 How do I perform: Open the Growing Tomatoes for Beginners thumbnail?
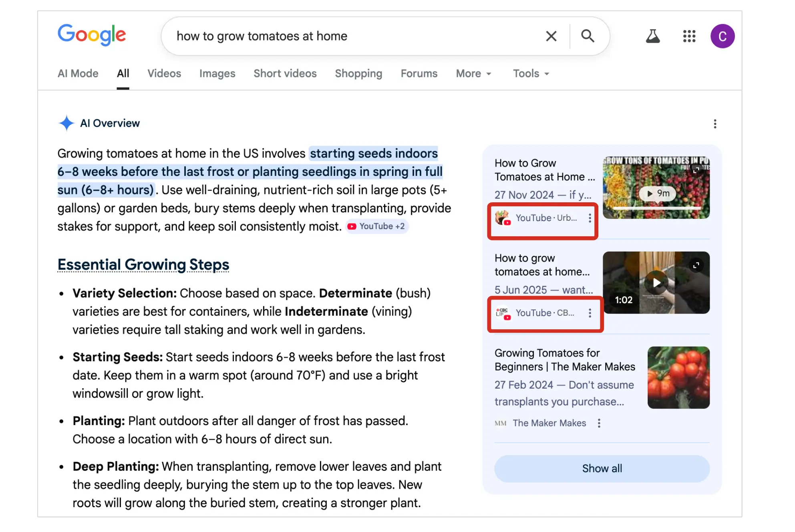[x=678, y=377]
